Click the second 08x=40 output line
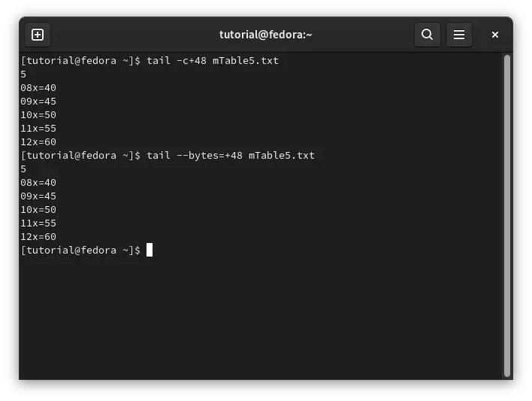The width and height of the screenshot is (532, 401). click(x=38, y=183)
